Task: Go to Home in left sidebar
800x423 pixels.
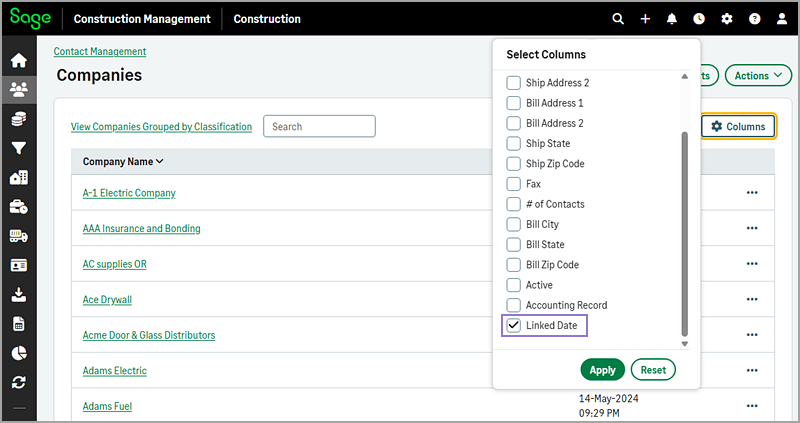Action: pyautogui.click(x=18, y=60)
